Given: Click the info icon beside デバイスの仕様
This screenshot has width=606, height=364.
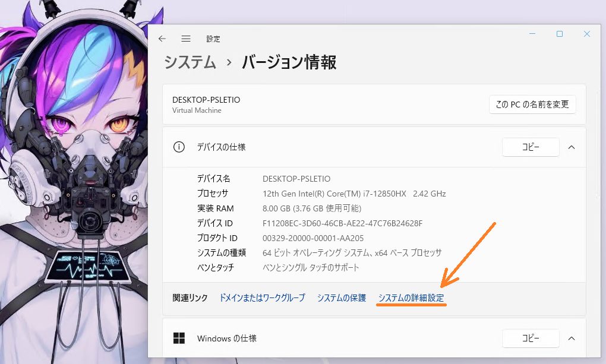Looking at the screenshot, I should click(179, 147).
